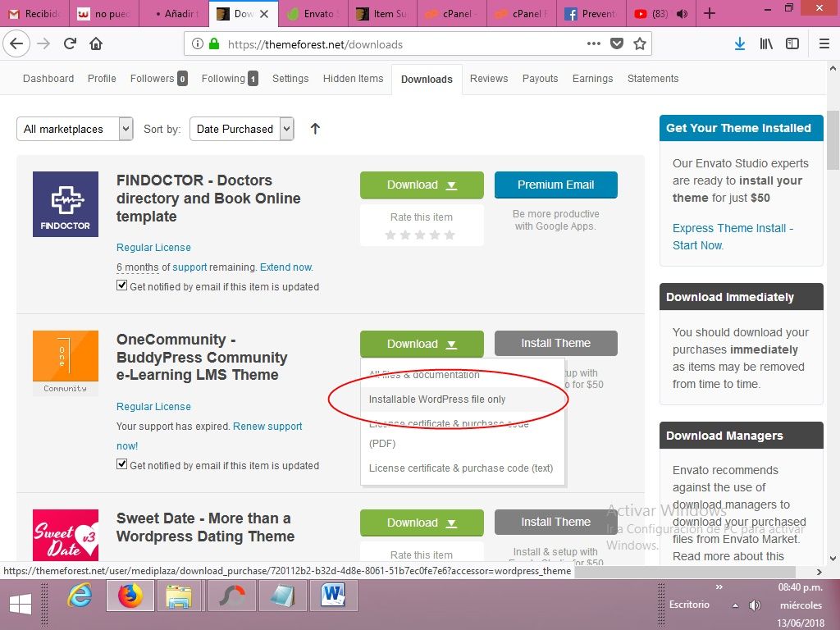Screen dimensions: 840x630
Task: Open the Library icon in toolbar
Action: tap(766, 44)
